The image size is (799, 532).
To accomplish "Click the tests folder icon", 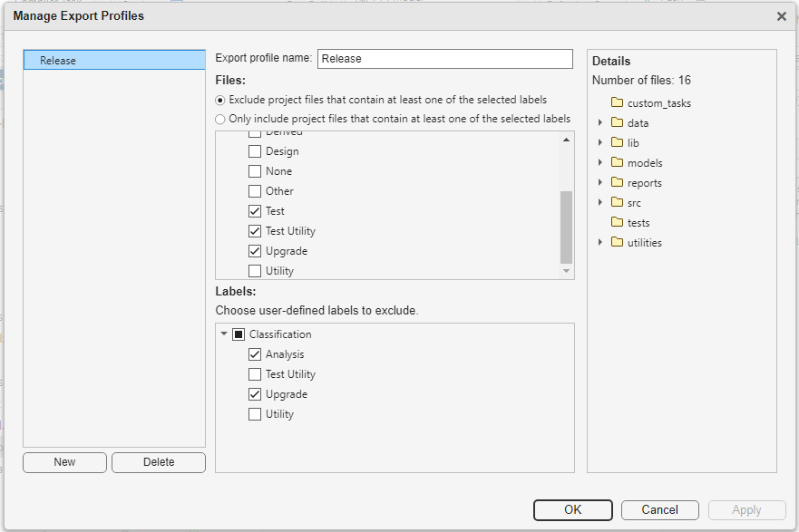I will click(618, 222).
